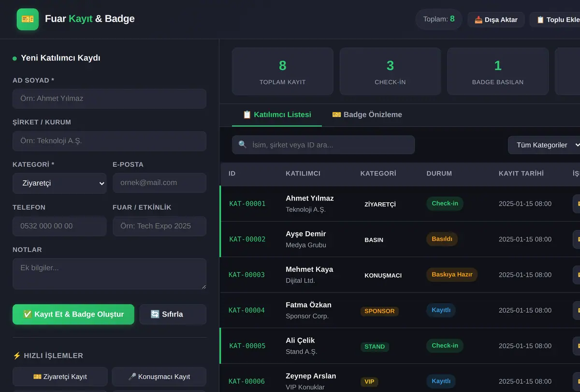Click the Durum column header

coord(439,174)
